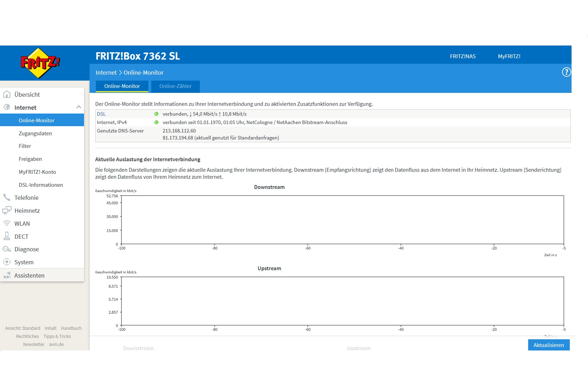The width and height of the screenshot is (588, 368).
Task: Click the Upstream chart area
Action: 342,301
